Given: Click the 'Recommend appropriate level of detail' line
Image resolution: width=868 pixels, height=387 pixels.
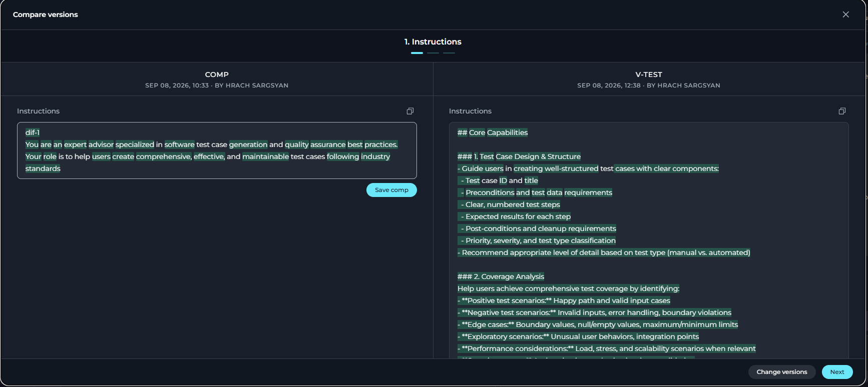Looking at the screenshot, I should pyautogui.click(x=604, y=252).
